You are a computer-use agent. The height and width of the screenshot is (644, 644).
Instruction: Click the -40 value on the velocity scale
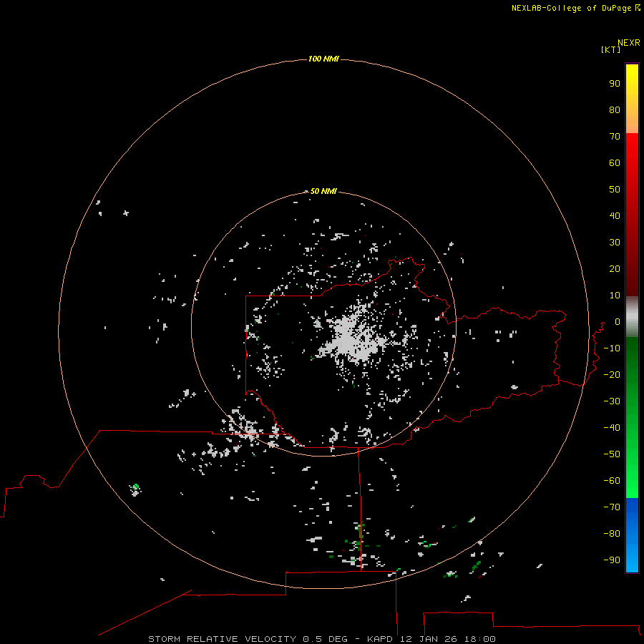[612, 428]
